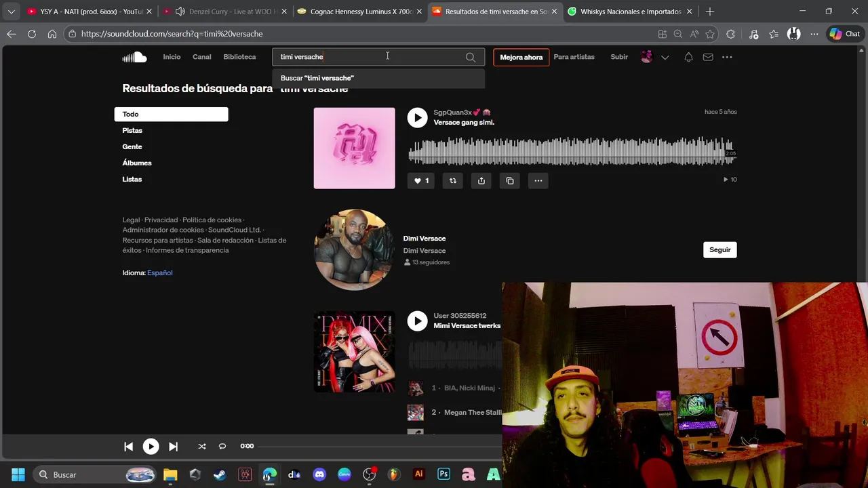
Task: Reload the page with refresh icon
Action: 32,34
